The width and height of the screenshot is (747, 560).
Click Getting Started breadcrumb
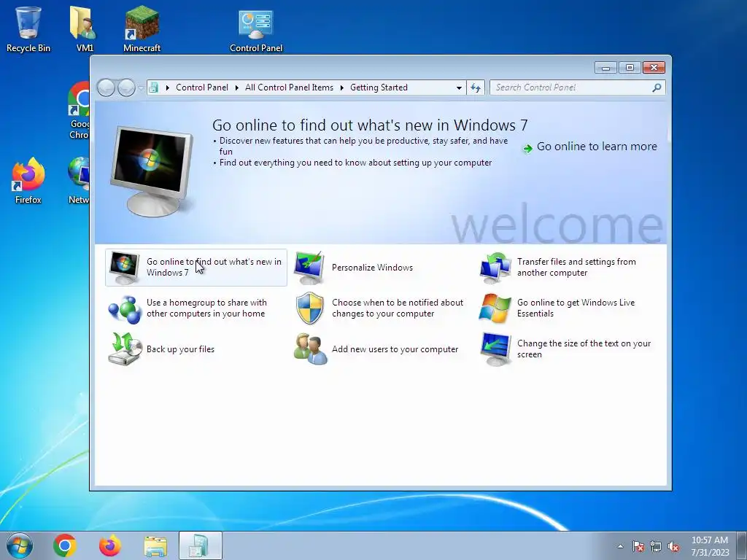(379, 87)
